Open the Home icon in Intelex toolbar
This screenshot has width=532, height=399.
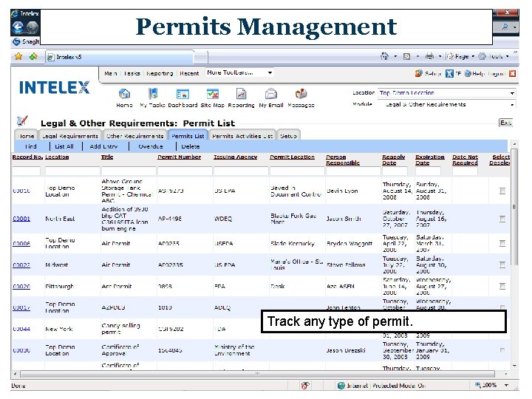[124, 94]
